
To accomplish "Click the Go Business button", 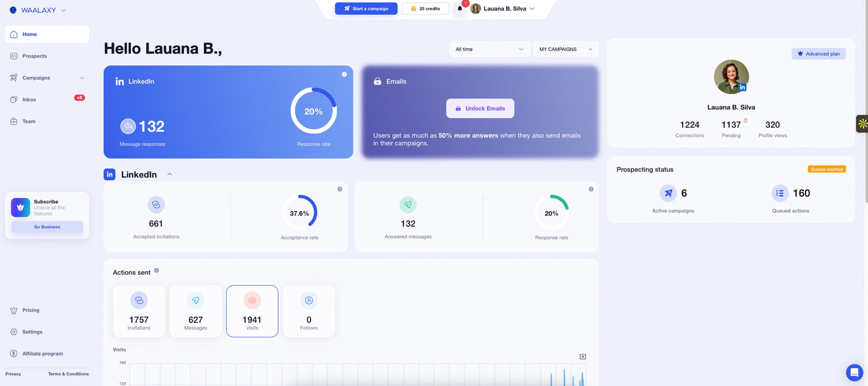I will [x=47, y=227].
